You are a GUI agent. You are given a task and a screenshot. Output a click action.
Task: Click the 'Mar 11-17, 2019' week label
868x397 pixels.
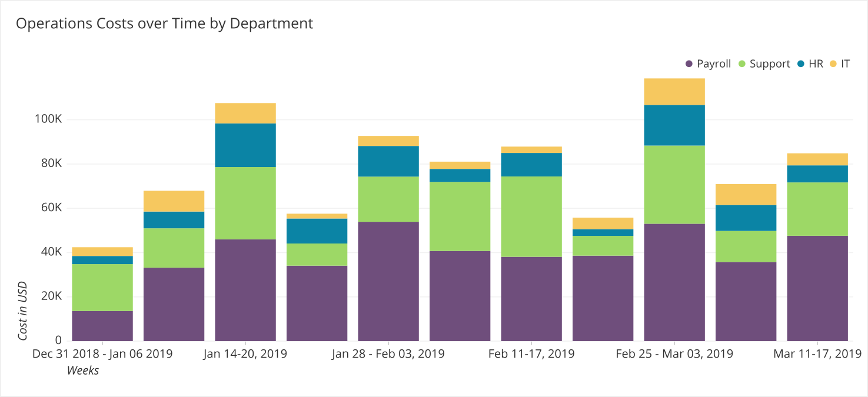pyautogui.click(x=817, y=353)
